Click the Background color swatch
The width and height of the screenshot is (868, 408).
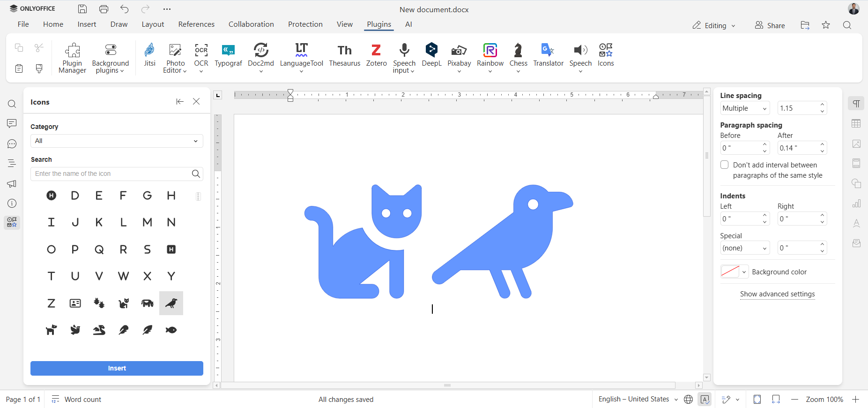(730, 272)
